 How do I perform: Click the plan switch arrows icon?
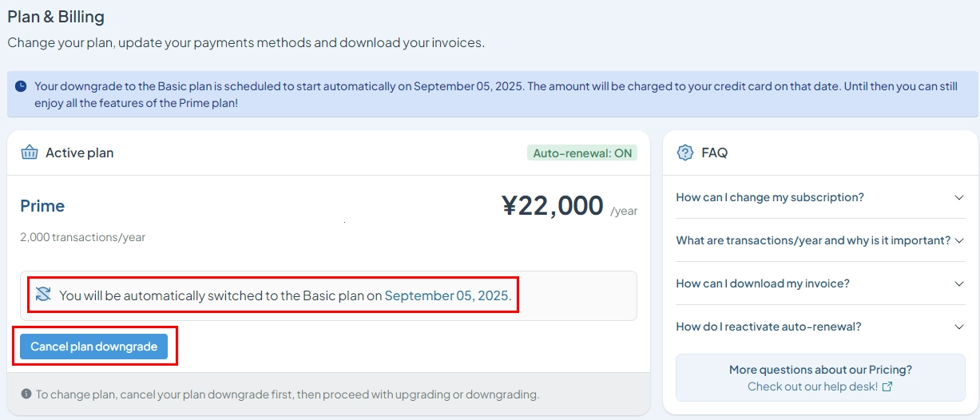43,295
